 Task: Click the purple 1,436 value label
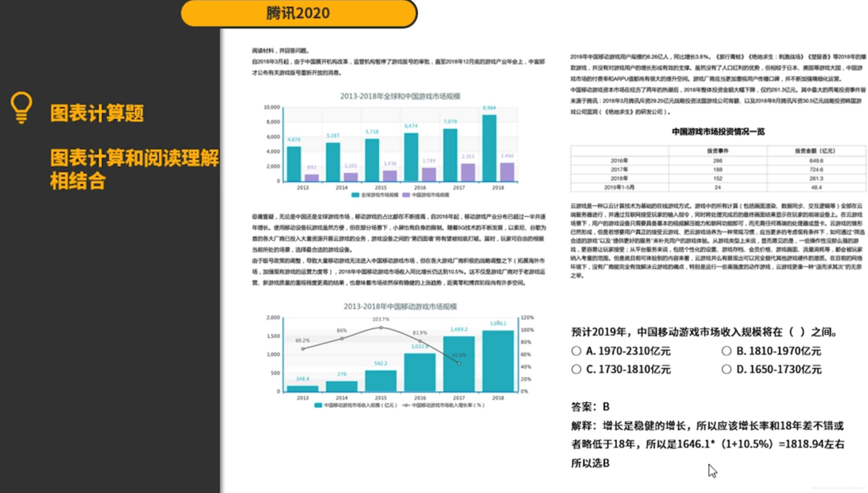pyautogui.click(x=390, y=163)
